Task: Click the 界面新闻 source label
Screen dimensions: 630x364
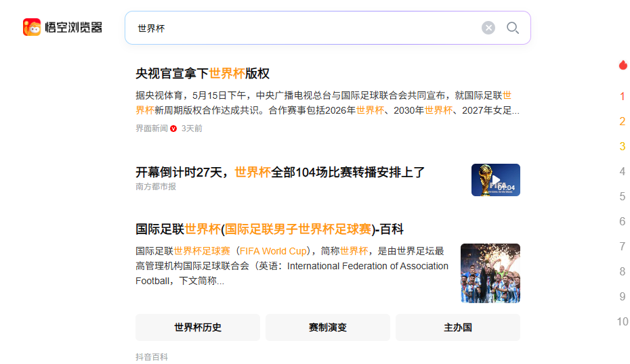Action: pyautogui.click(x=152, y=129)
